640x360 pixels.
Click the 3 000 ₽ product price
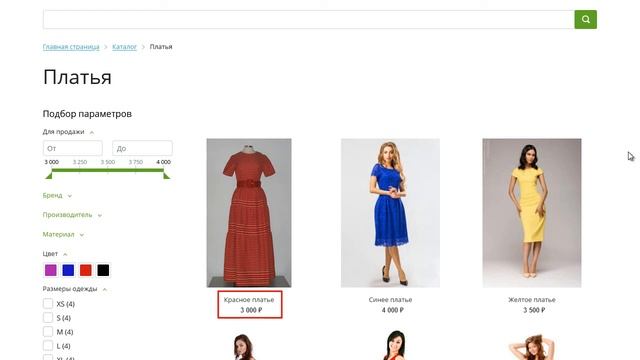(251, 310)
